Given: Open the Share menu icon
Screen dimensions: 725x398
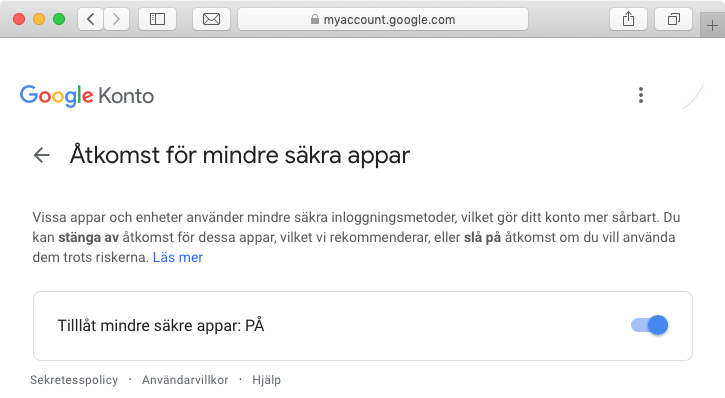Looking at the screenshot, I should (x=628, y=19).
